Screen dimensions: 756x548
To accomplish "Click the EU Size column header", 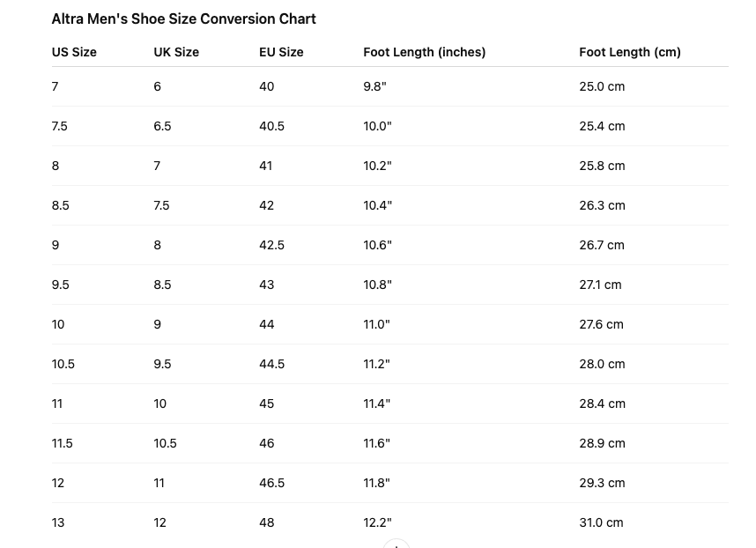I will tap(281, 52).
